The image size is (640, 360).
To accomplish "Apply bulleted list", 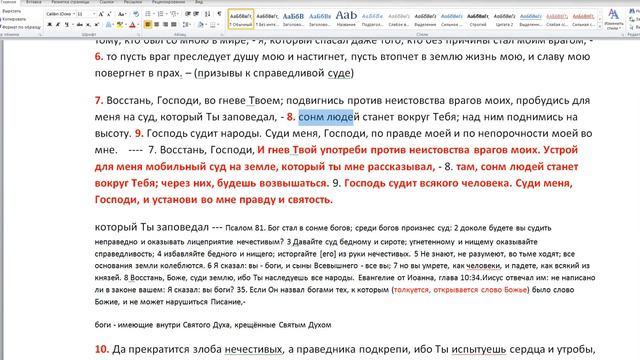I will [148, 14].
